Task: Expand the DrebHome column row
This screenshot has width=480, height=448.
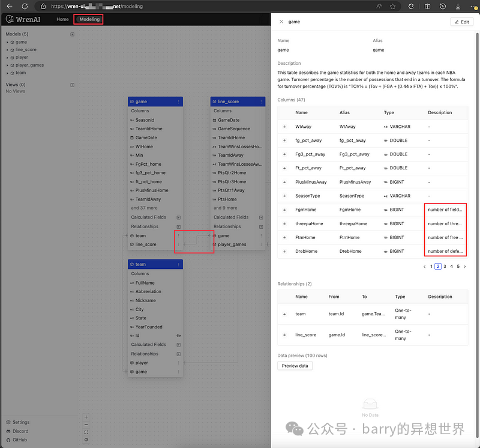Action: [284, 251]
